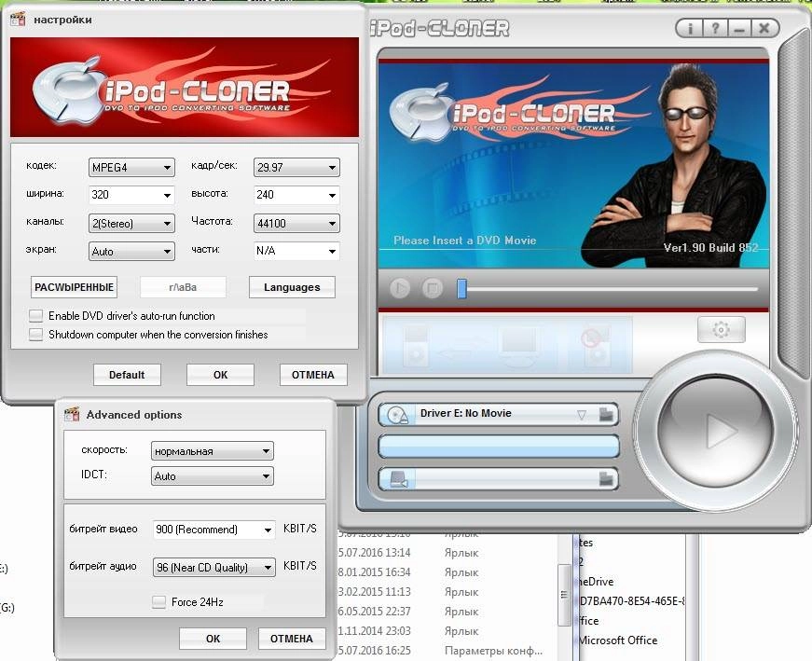The height and width of the screenshot is (661, 812).
Task: Open the скорость нормальная dropdown
Action: coord(213,451)
